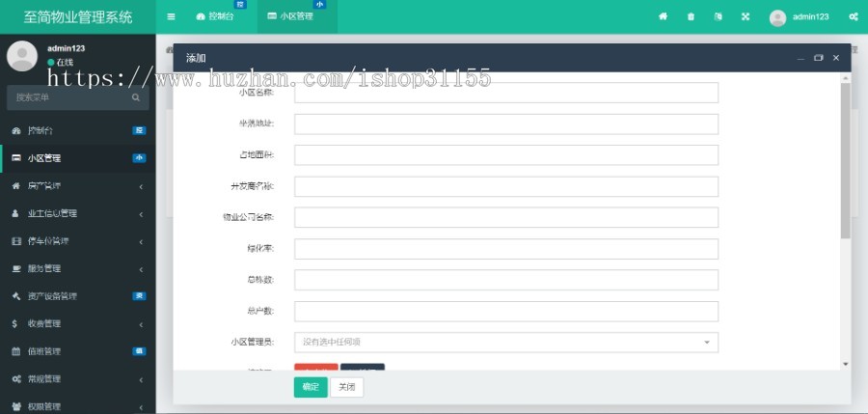Maximize the 添加 dialog
The height and width of the screenshot is (414, 868).
818,58
